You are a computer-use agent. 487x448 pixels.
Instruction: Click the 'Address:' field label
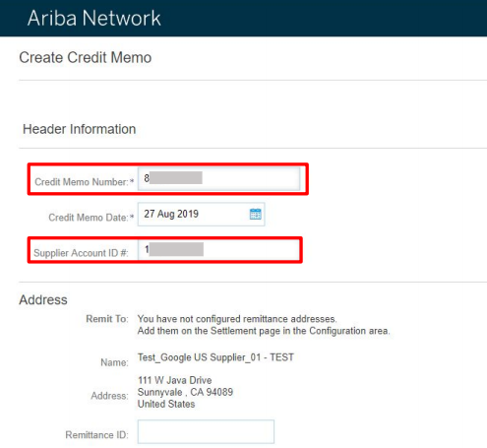(x=109, y=396)
